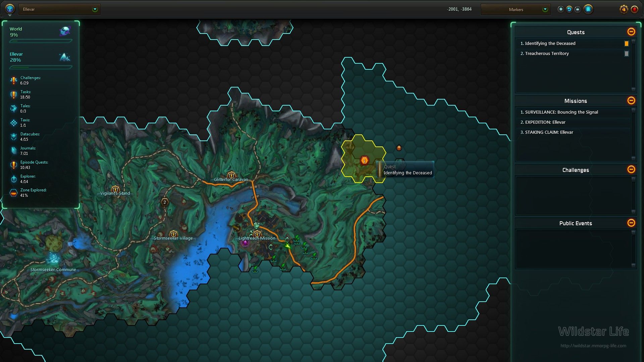Click the World 9% progress bar

(x=41, y=41)
